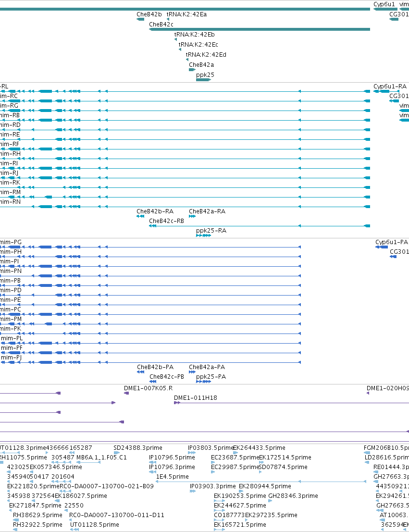
Task: Click the SD07874.5prime EST label
Action: (283, 467)
